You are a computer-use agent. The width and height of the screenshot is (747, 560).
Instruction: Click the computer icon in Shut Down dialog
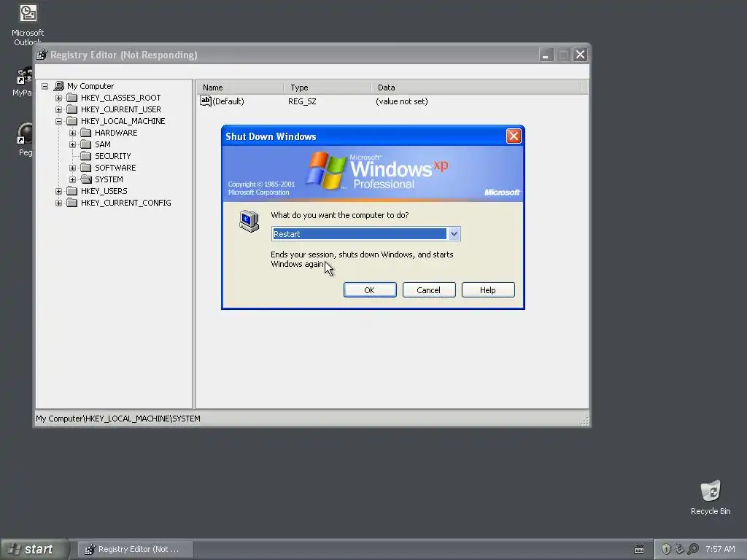coord(249,221)
